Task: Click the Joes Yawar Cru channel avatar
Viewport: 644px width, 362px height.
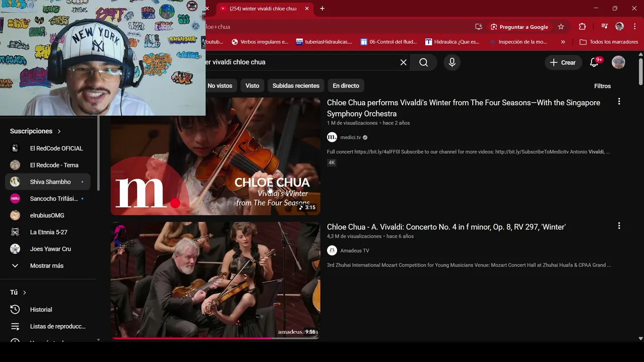Action: 15,249
